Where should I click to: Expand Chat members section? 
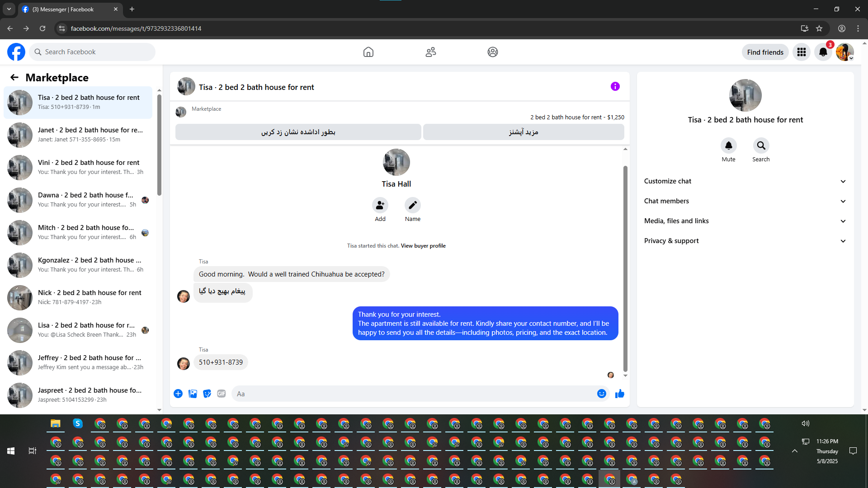(745, 201)
